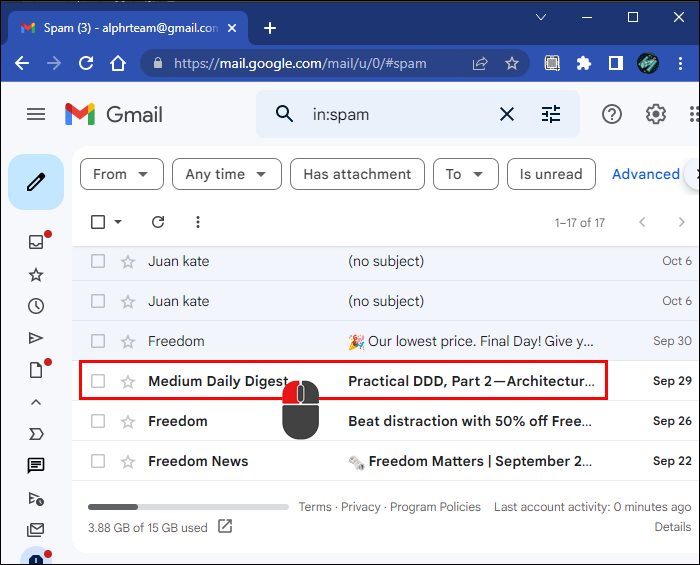The width and height of the screenshot is (700, 565).
Task: Open the select-all dropdown arrow
Action: [x=118, y=222]
